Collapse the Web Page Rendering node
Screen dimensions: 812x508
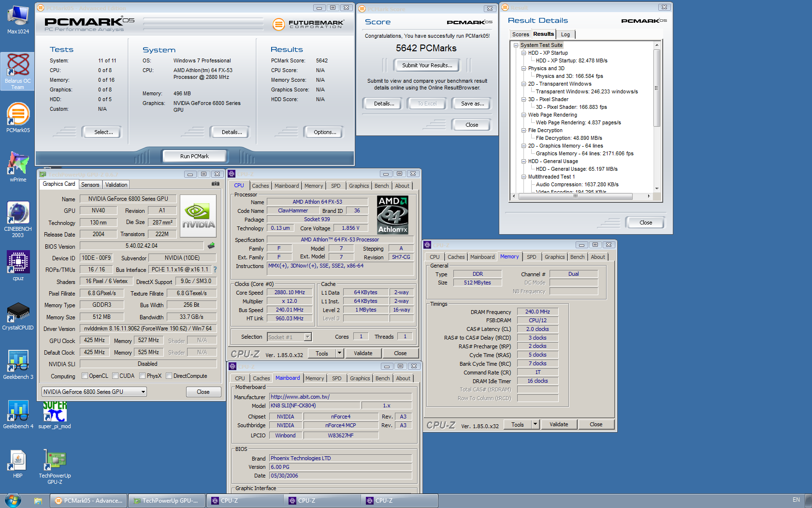(523, 115)
